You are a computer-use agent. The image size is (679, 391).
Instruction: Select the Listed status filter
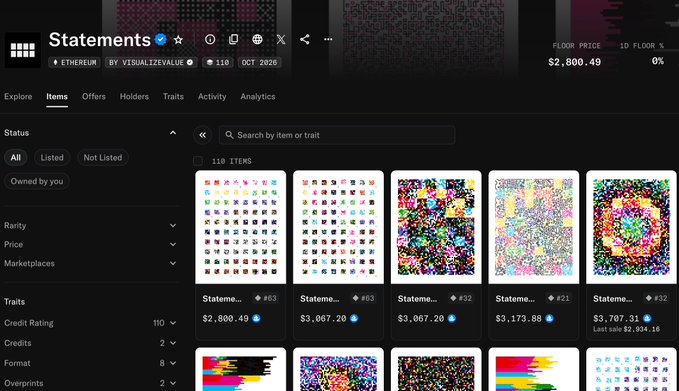(x=52, y=158)
